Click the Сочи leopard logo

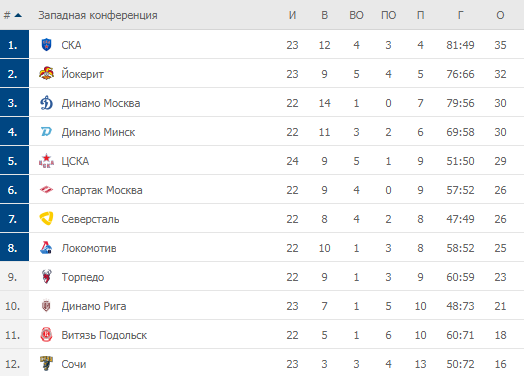(x=46, y=364)
